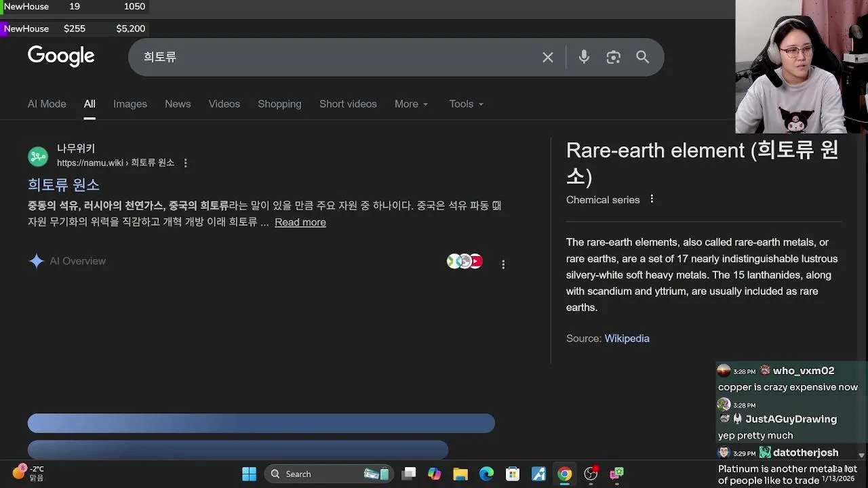Click chat username JustAGuyDrawing
The image size is (868, 488).
[x=791, y=419]
